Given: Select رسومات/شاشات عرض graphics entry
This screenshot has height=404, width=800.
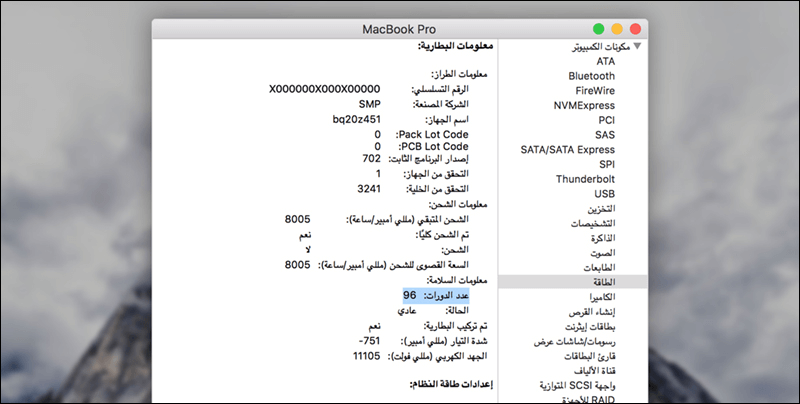Looking at the screenshot, I should [x=575, y=341].
